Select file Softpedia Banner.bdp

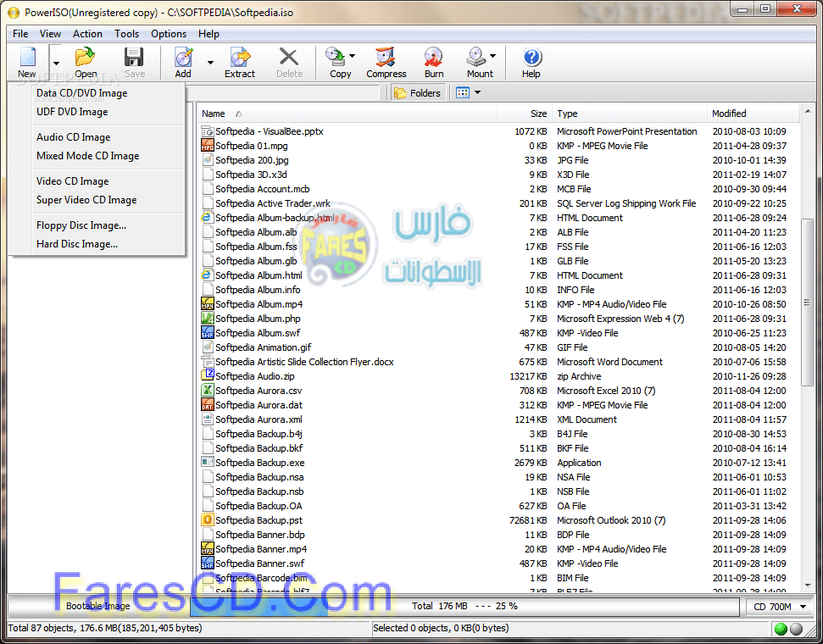pyautogui.click(x=260, y=535)
